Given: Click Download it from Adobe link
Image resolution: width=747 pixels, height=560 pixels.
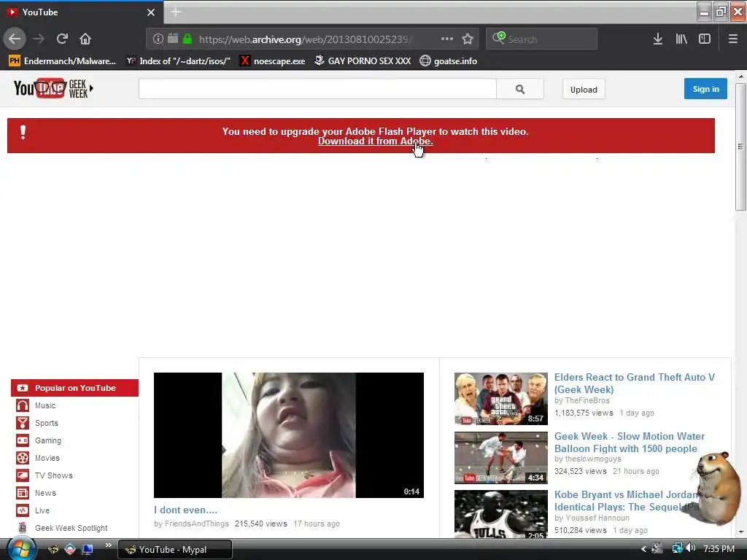Looking at the screenshot, I should [x=376, y=141].
